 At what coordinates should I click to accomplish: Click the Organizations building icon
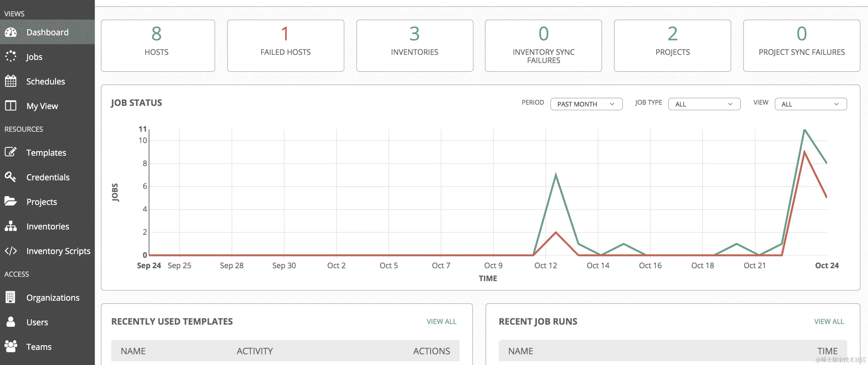(x=11, y=297)
